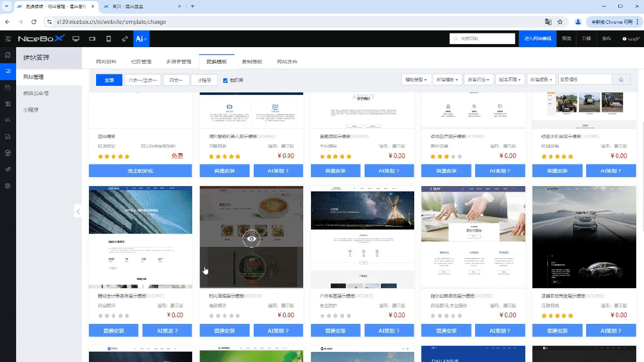Click the link share icon in top toolbar
644x362 pixels.
click(124, 39)
